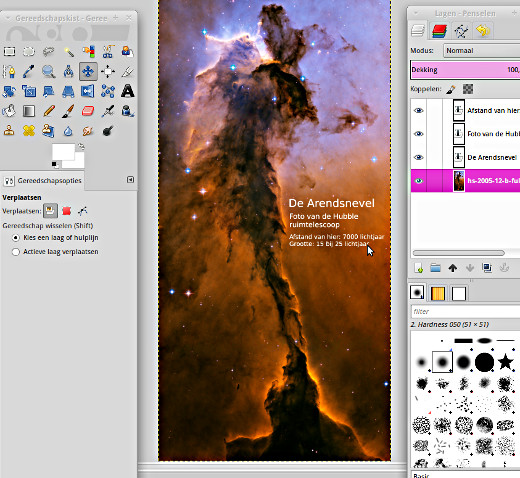This screenshot has height=478, width=520.
Task: Switch to the Undo History tab
Action: (483, 31)
